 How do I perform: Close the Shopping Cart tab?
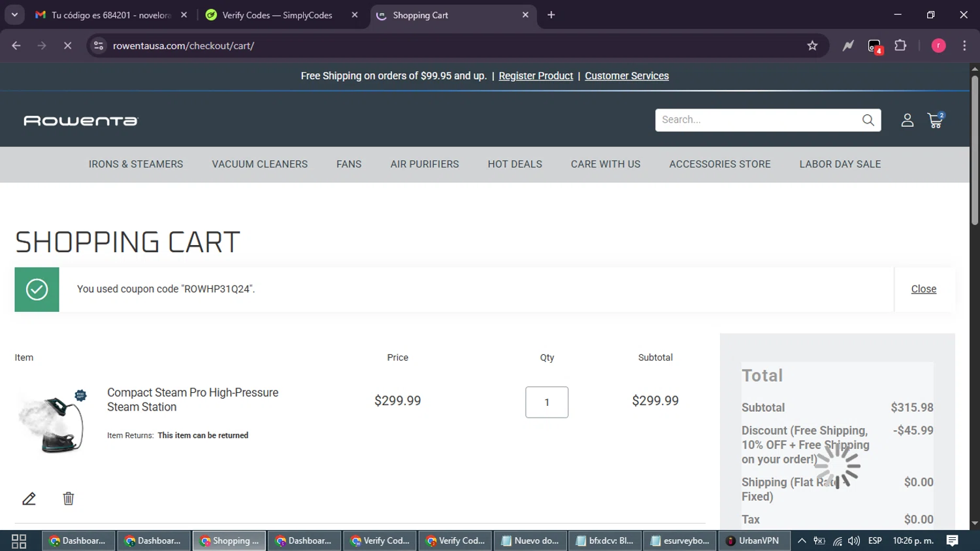pos(525,15)
